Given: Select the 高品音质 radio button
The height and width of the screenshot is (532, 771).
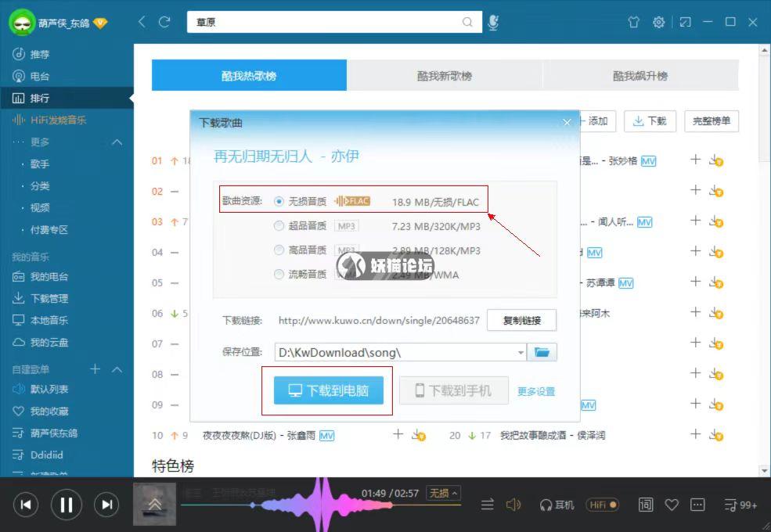Looking at the screenshot, I should coord(279,250).
